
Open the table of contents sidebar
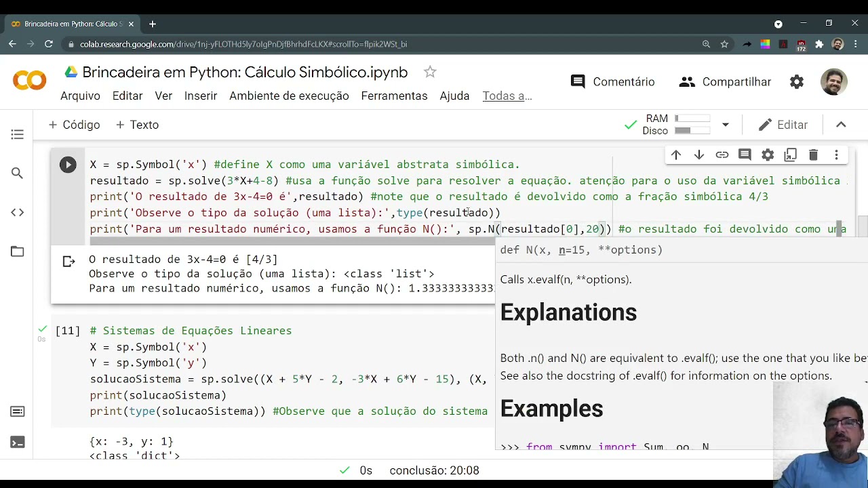(18, 134)
